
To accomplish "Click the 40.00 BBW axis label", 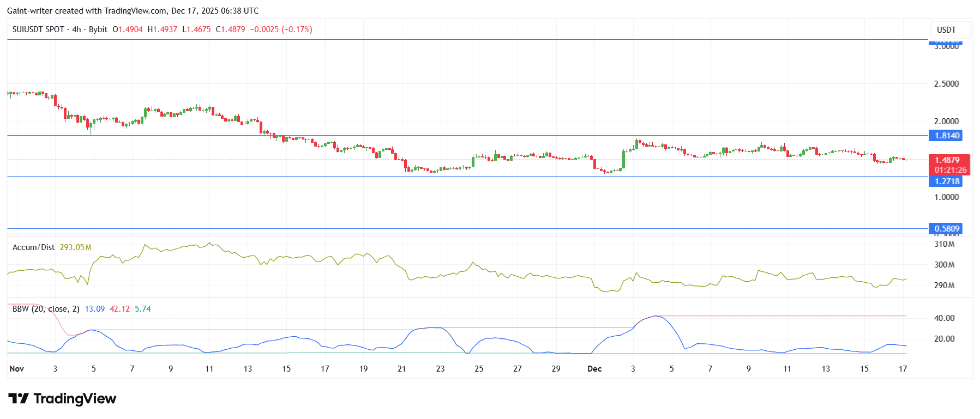I will click(x=944, y=318).
